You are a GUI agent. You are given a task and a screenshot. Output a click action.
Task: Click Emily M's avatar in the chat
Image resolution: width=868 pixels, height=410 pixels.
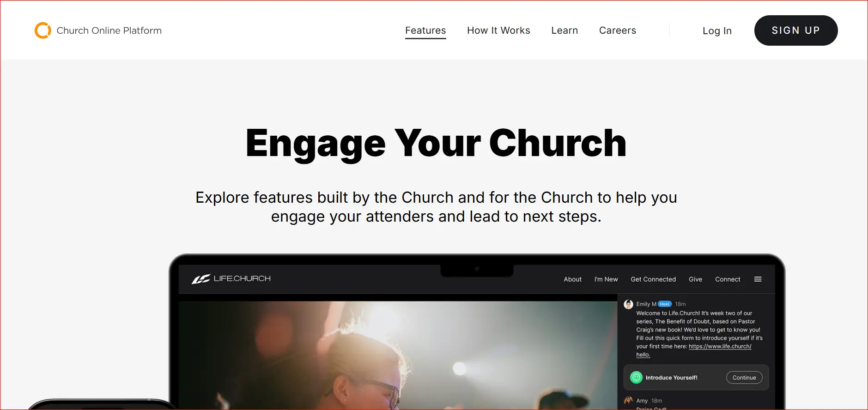click(628, 304)
